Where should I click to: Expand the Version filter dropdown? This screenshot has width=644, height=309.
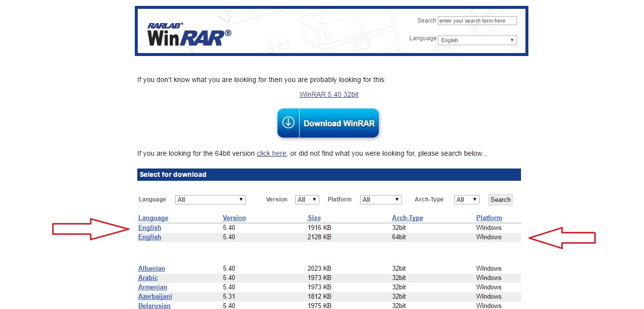coord(307,199)
